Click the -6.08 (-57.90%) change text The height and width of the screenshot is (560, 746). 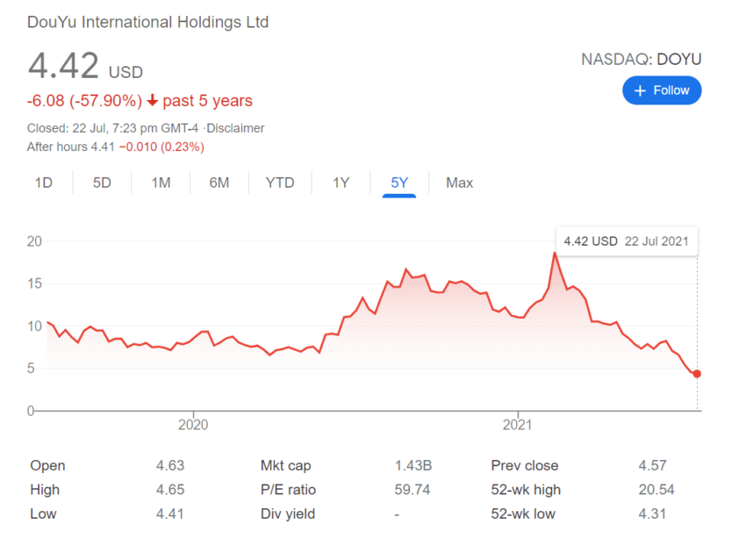point(84,101)
